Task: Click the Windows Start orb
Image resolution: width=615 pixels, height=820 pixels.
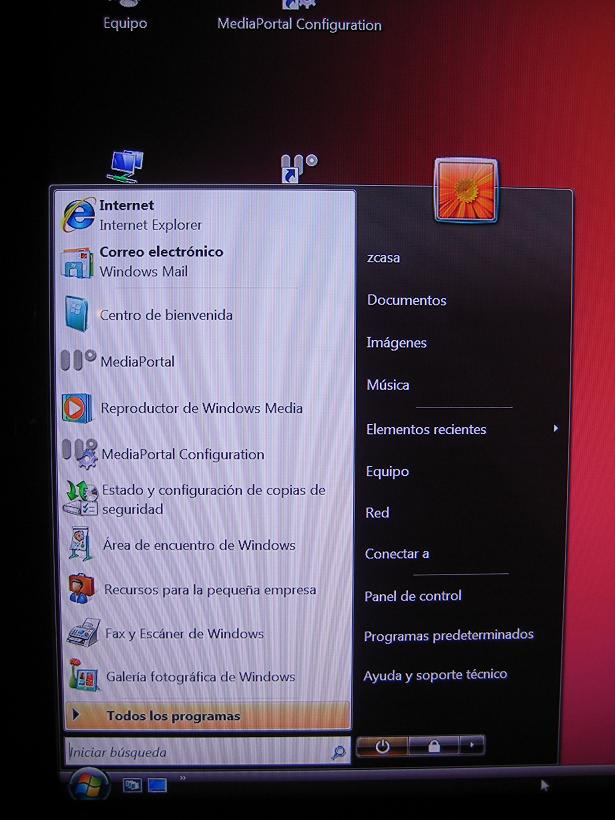Action: (89, 784)
